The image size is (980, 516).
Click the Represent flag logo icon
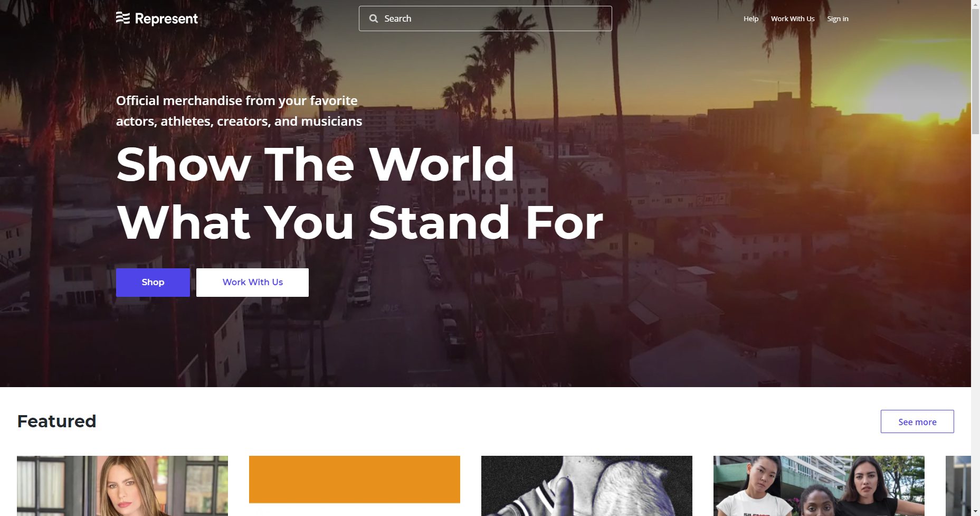tap(122, 18)
